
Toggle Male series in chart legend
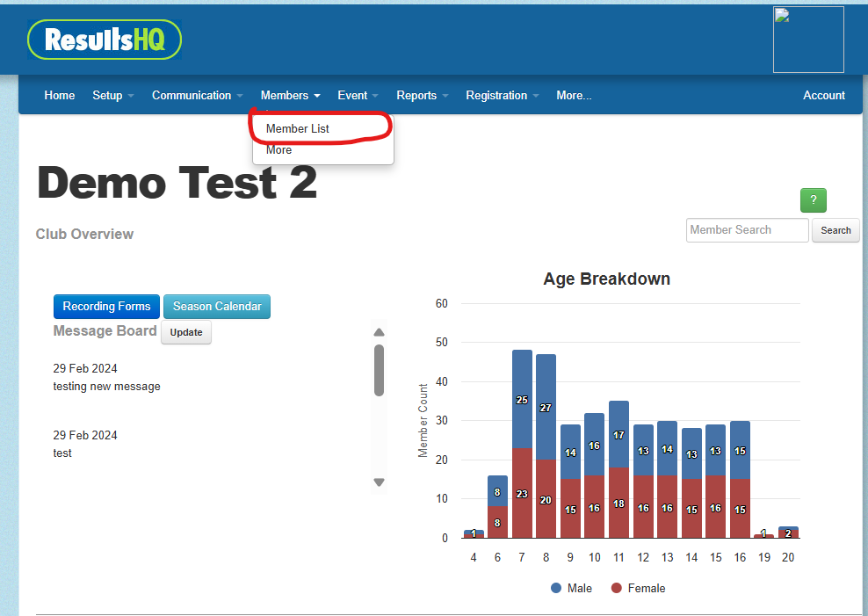[571, 588]
